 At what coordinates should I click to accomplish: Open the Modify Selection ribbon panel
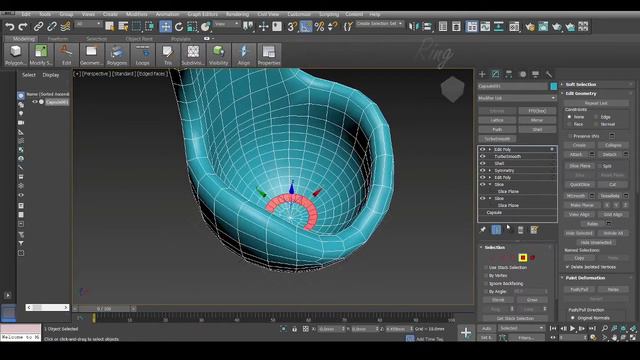[x=41, y=55]
